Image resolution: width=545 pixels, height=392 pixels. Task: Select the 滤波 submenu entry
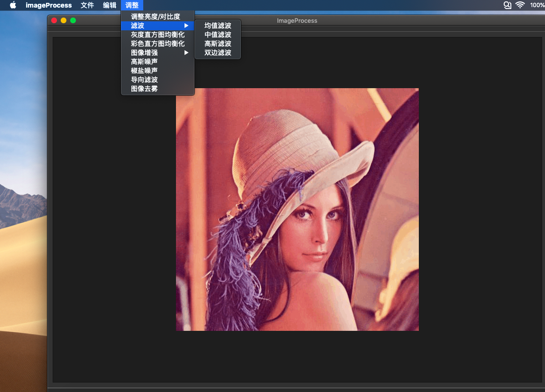(x=158, y=26)
